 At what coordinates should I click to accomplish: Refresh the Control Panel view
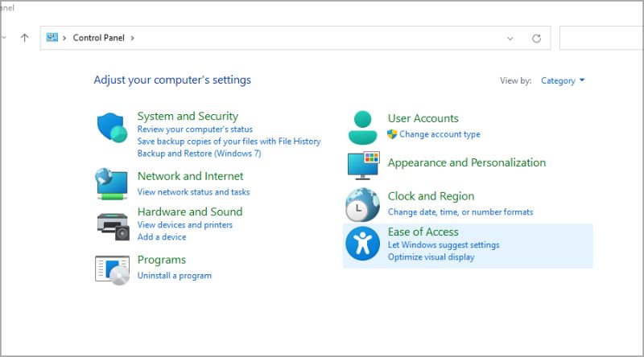pyautogui.click(x=536, y=38)
